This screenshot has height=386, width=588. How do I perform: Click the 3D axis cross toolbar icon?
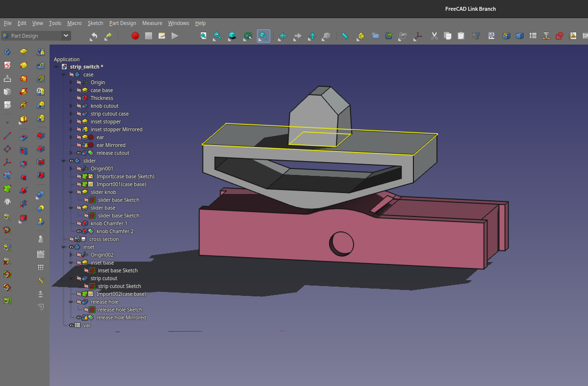(x=418, y=36)
